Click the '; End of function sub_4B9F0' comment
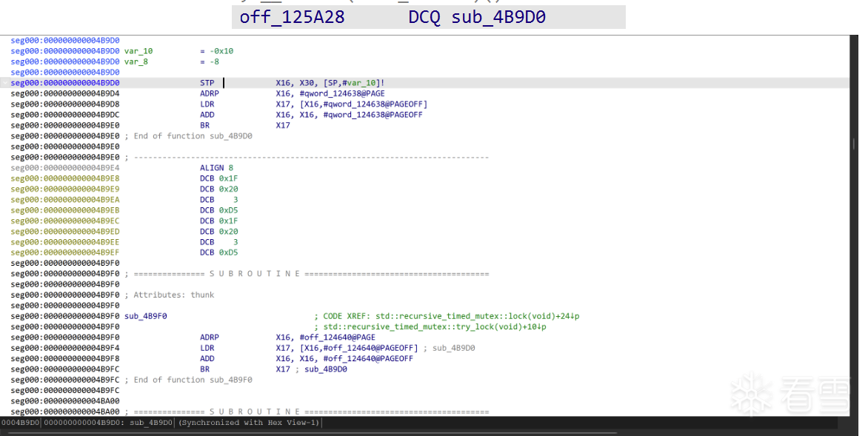This screenshot has width=868, height=436. pyautogui.click(x=188, y=380)
